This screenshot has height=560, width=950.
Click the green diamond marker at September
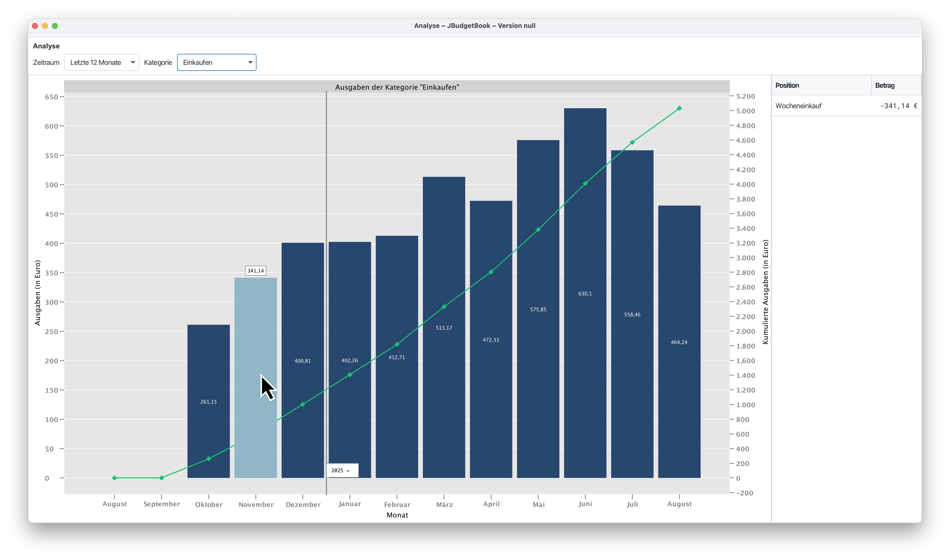point(162,478)
